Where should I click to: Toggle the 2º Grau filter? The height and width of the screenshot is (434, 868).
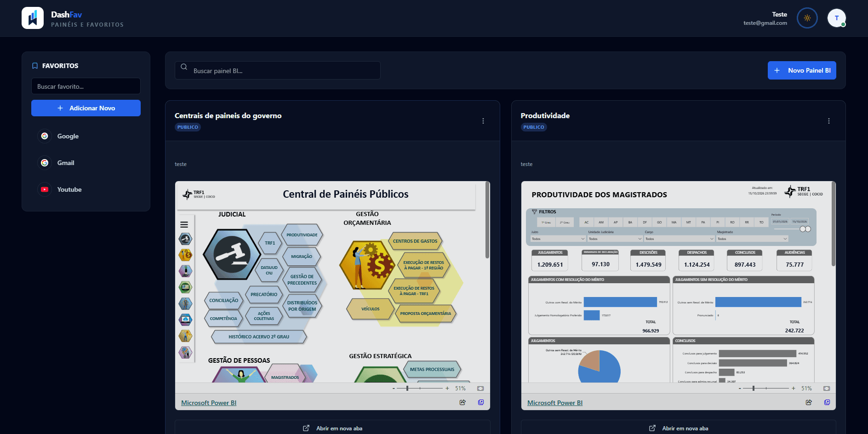(x=565, y=223)
